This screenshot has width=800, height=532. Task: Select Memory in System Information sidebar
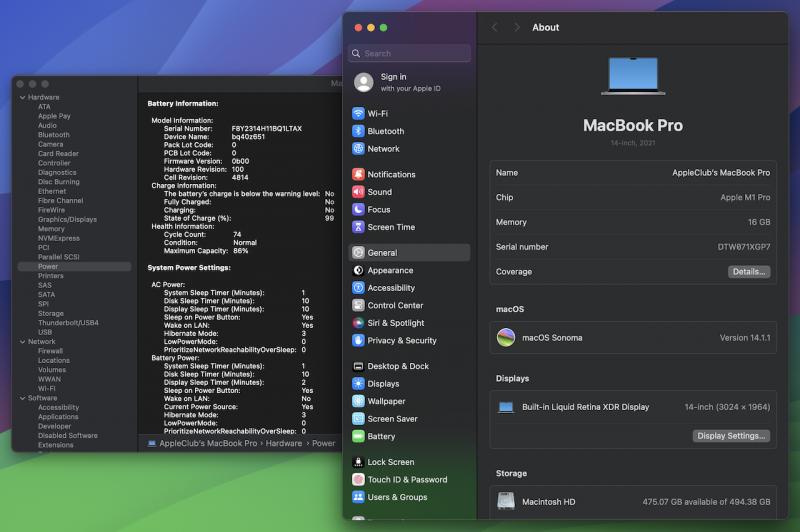51,229
